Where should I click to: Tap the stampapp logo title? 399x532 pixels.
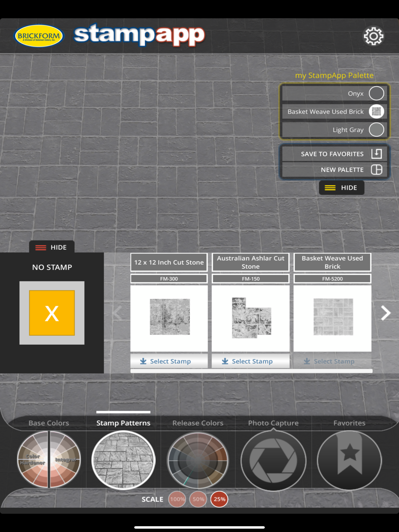point(139,35)
